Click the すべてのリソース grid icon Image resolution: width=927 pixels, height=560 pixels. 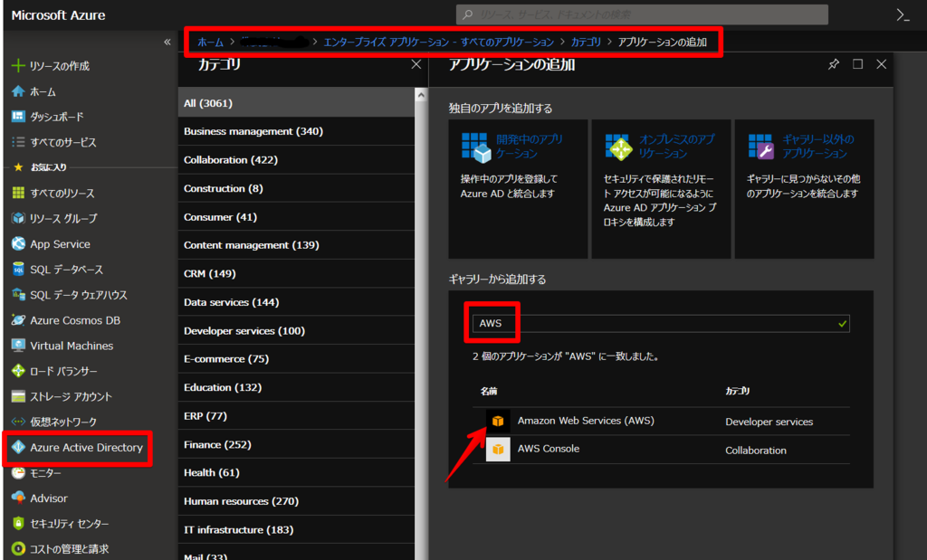tap(18, 193)
